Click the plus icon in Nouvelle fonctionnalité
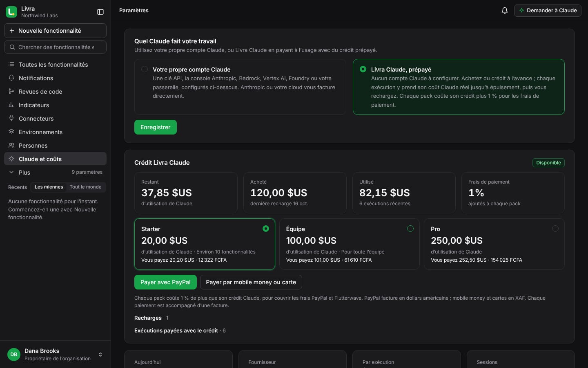This screenshot has width=588, height=368. coord(12,31)
